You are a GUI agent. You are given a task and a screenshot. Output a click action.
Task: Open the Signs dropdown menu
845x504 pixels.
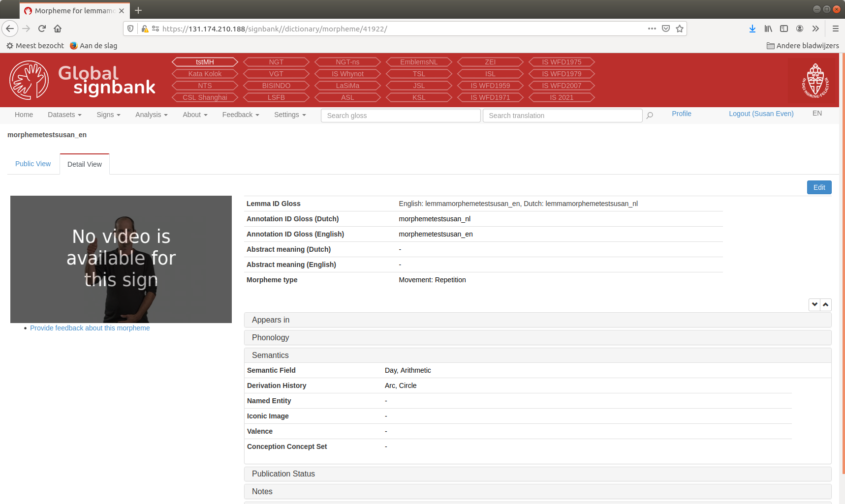click(108, 115)
